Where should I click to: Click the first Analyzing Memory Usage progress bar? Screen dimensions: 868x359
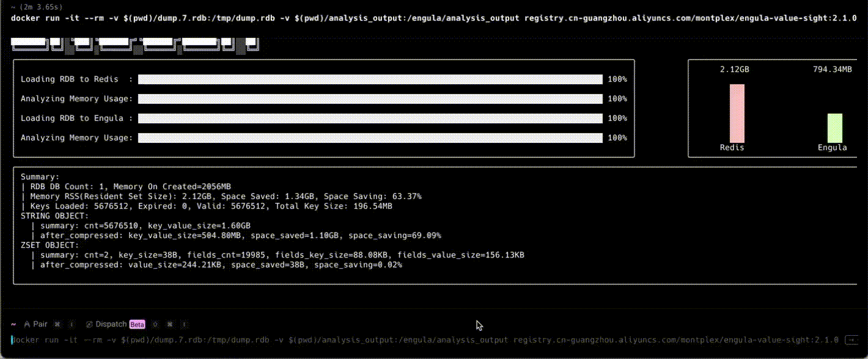point(370,99)
